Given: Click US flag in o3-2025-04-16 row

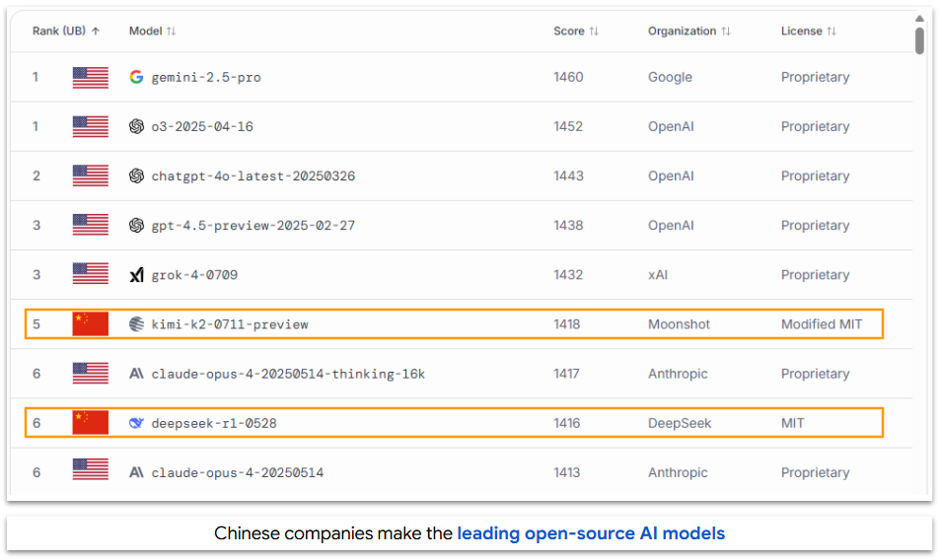Looking at the screenshot, I should tap(91, 126).
